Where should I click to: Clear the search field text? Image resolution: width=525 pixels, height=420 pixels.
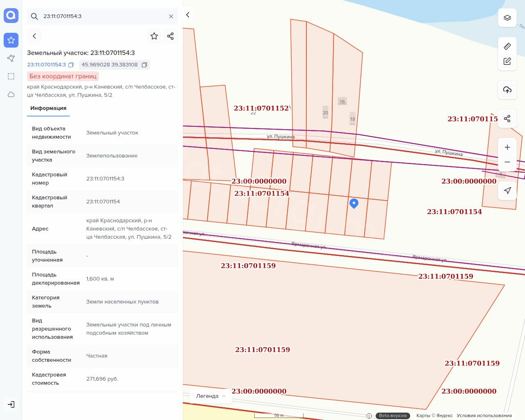171,16
